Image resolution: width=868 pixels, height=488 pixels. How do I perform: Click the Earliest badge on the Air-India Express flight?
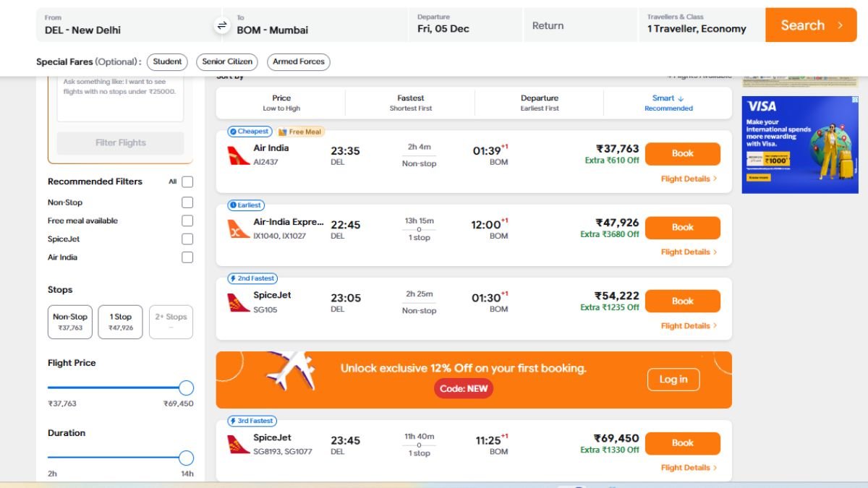(245, 205)
